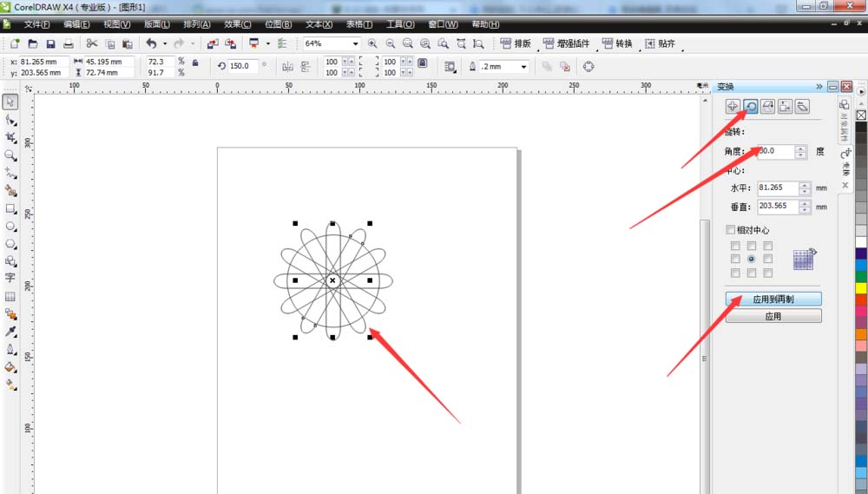Viewport: 868px width, 494px height.
Task: Check the bottom-left anchor point box
Action: coord(735,273)
